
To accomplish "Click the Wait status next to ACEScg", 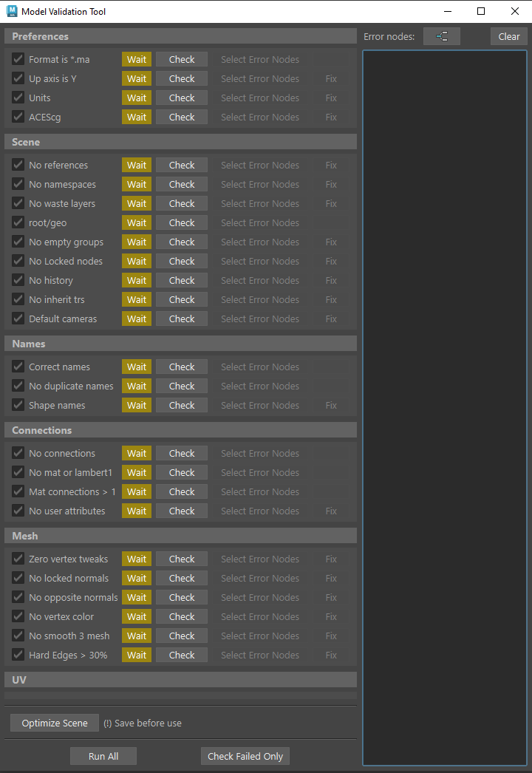I will (x=137, y=118).
